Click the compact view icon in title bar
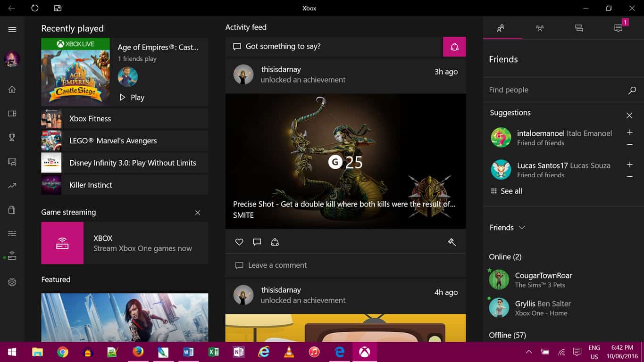 (58, 8)
